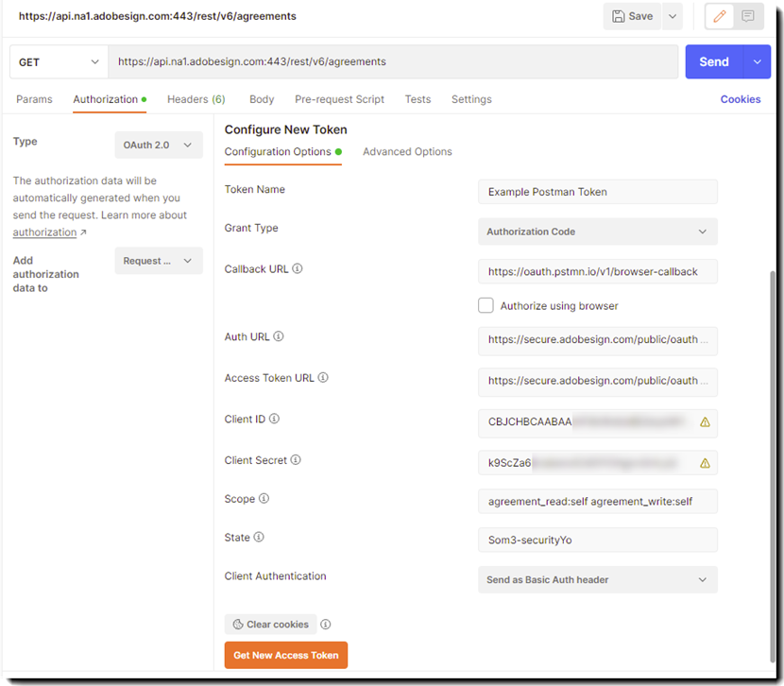
Task: Enable Authorize using browser
Action: [486, 305]
